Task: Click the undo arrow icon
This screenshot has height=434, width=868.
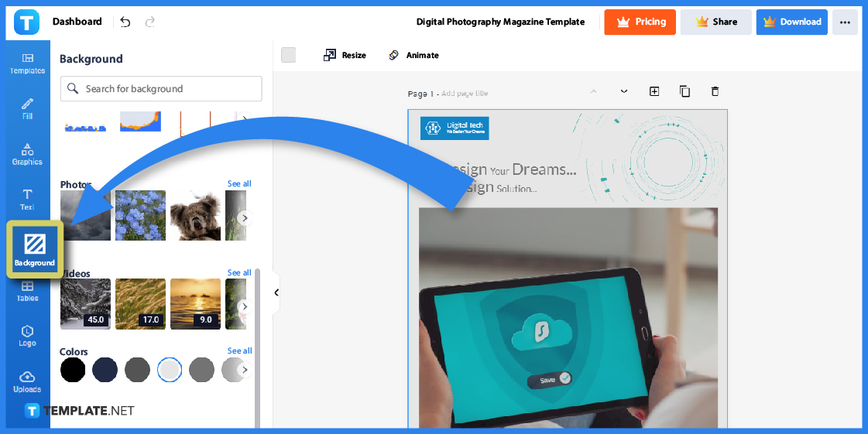Action: point(125,22)
